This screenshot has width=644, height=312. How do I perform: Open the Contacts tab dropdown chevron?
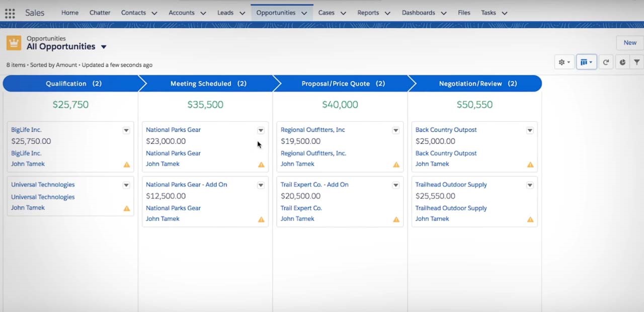pyautogui.click(x=154, y=13)
